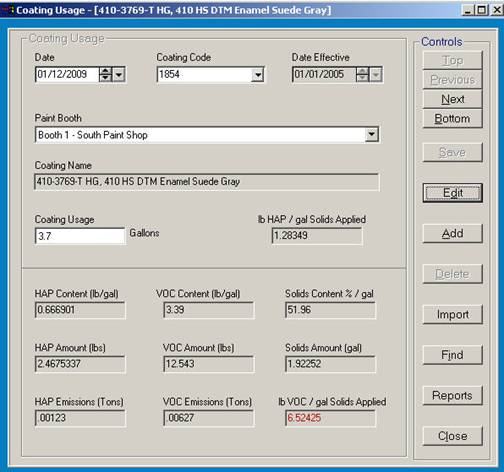Viewport: 504px width, 472px height.
Task: Open the Find dialog
Action: pos(452,355)
